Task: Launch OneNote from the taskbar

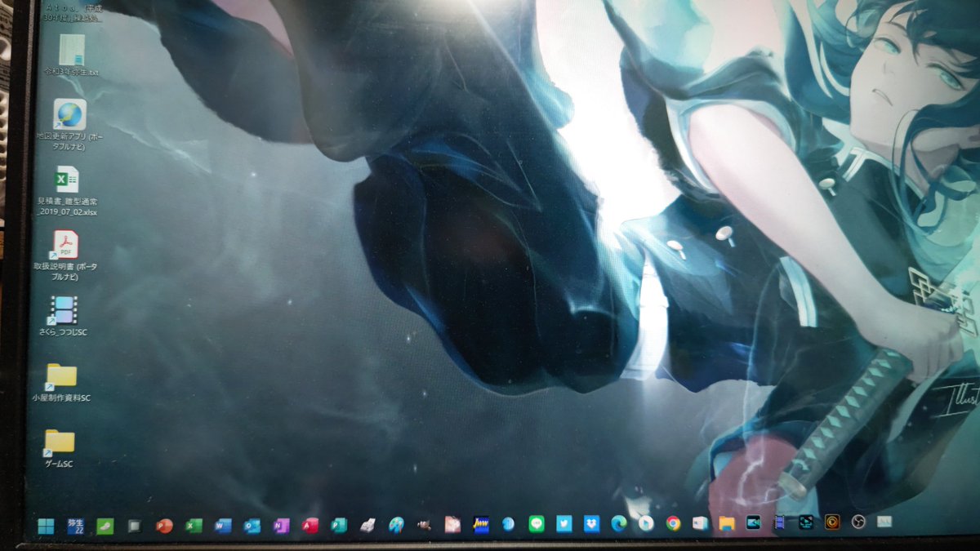Action: click(x=282, y=526)
